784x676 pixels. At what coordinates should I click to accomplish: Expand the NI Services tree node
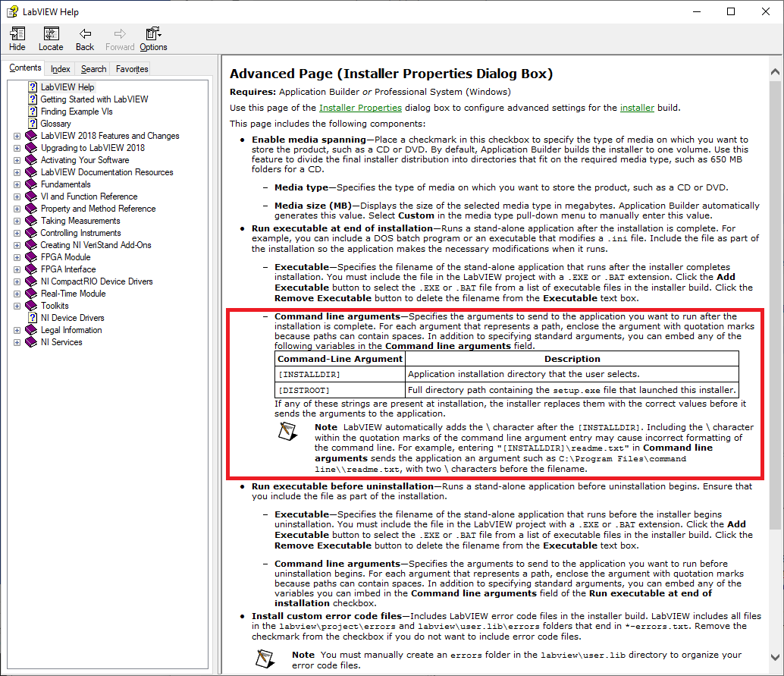pyautogui.click(x=17, y=343)
